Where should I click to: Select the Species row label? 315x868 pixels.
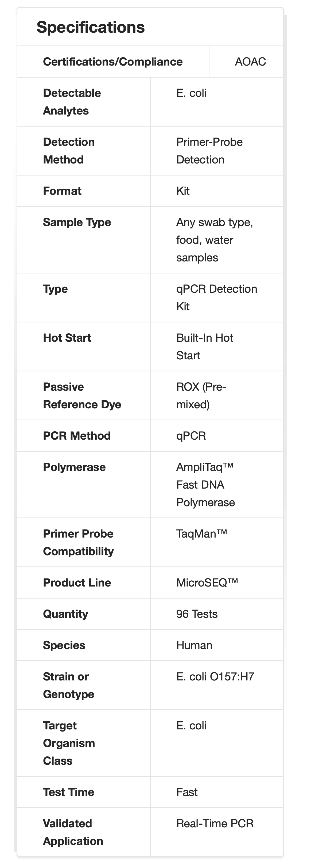[x=64, y=645]
